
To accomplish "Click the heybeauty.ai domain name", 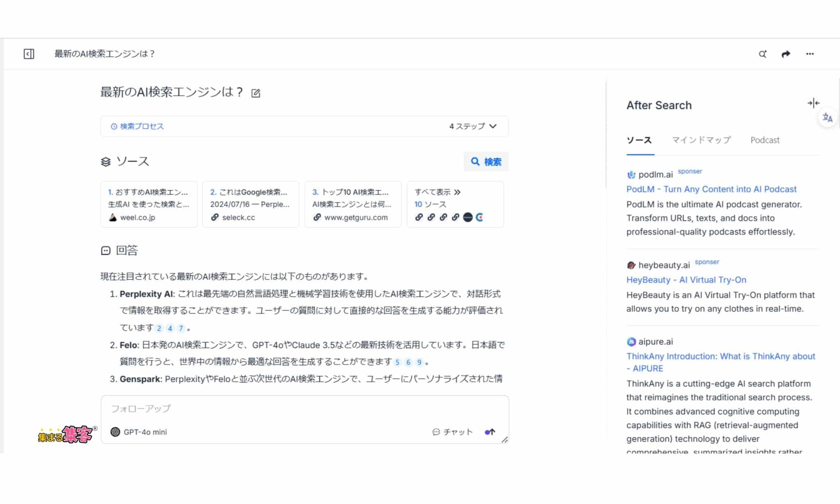I will tap(664, 265).
